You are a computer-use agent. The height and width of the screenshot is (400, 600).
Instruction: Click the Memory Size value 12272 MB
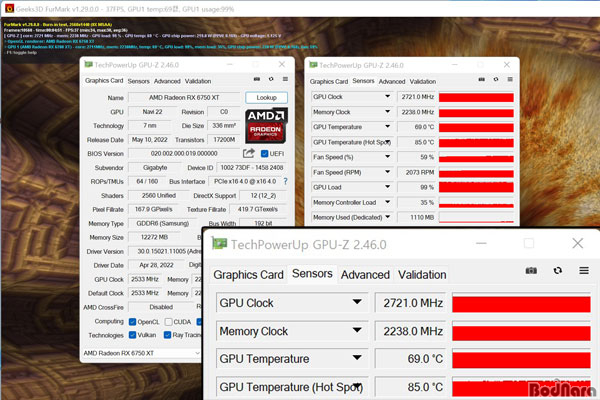coord(154,237)
